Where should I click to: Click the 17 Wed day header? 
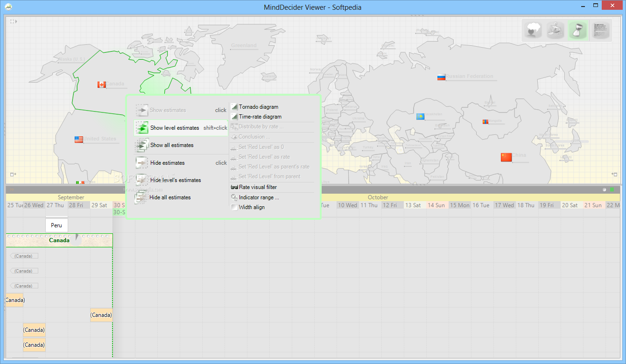click(x=505, y=205)
